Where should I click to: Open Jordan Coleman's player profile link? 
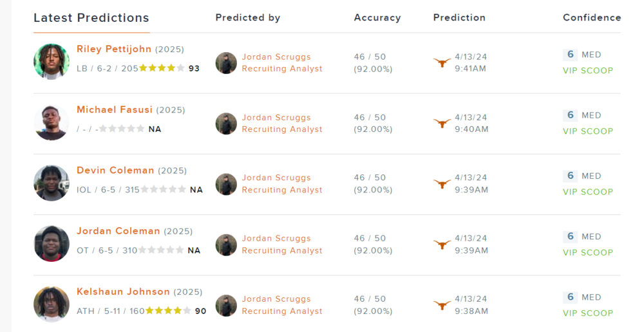(x=118, y=231)
